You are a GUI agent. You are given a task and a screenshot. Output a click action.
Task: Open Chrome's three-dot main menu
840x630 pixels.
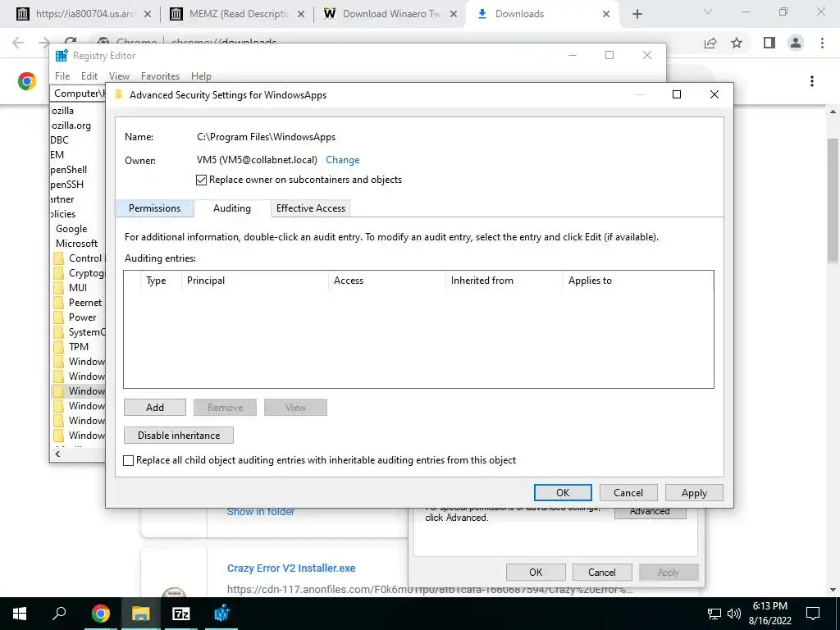pos(822,43)
